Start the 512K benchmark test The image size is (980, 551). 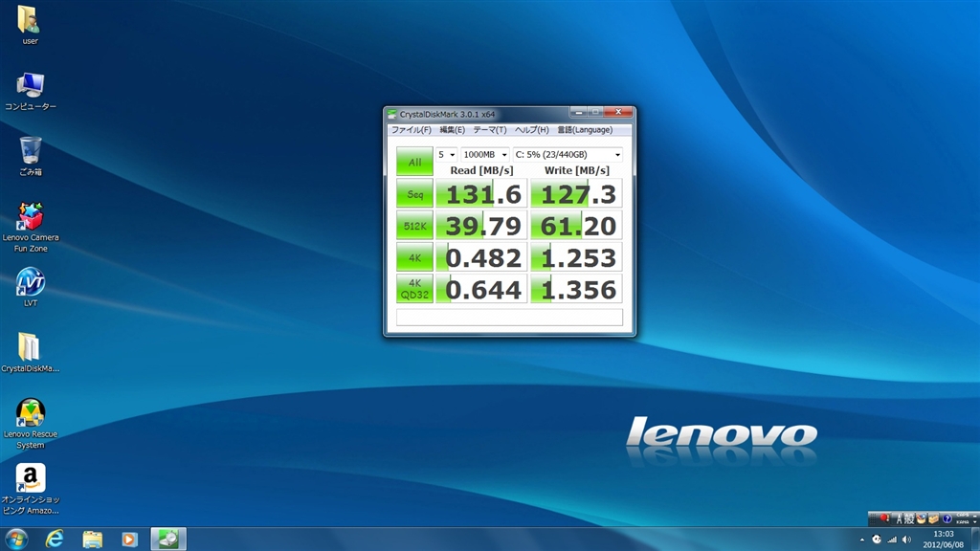click(414, 226)
